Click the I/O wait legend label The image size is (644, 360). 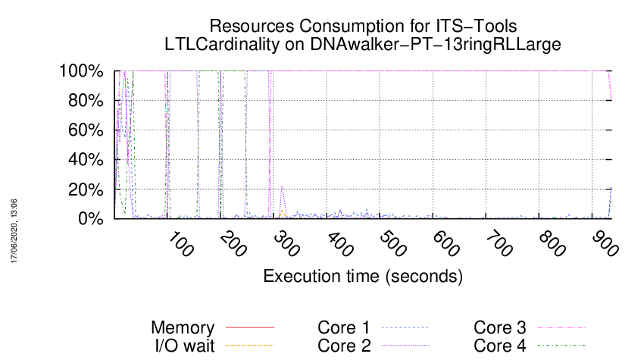pos(185,346)
